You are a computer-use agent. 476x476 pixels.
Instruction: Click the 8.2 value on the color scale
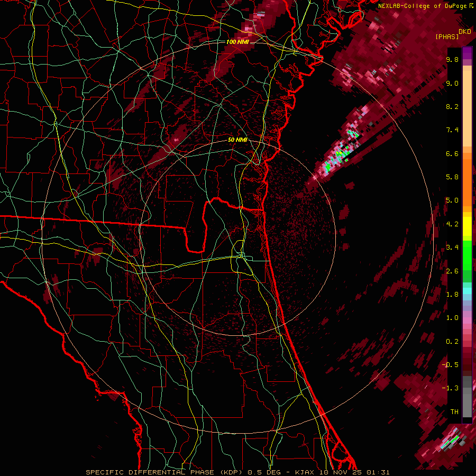pos(452,106)
